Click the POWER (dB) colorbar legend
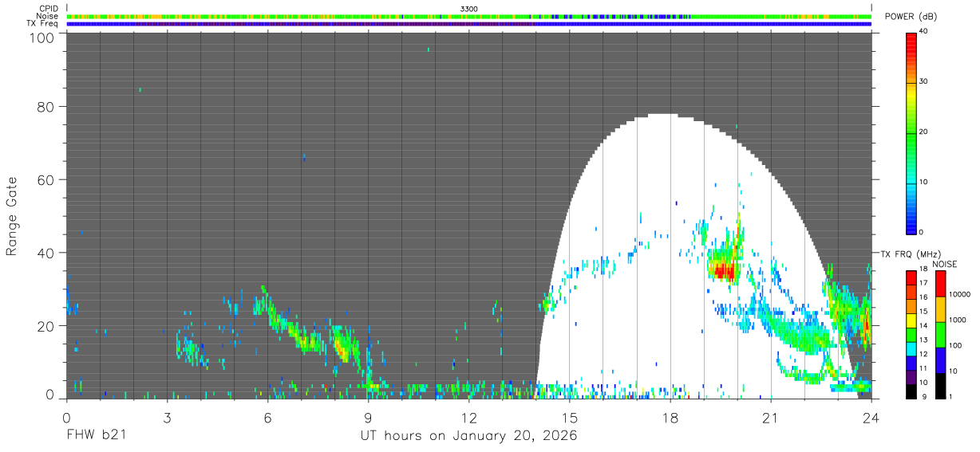Viewport: 980px width, 452px height. pyautogui.click(x=911, y=132)
